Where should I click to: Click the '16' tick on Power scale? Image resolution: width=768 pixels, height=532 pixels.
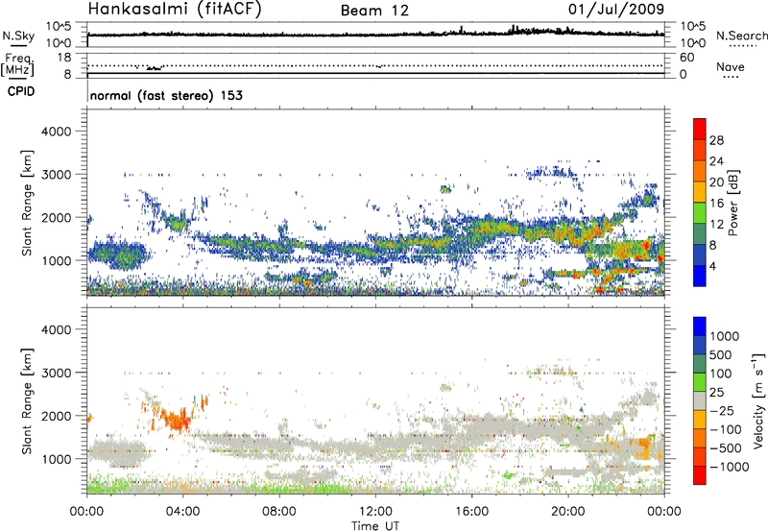coord(716,204)
